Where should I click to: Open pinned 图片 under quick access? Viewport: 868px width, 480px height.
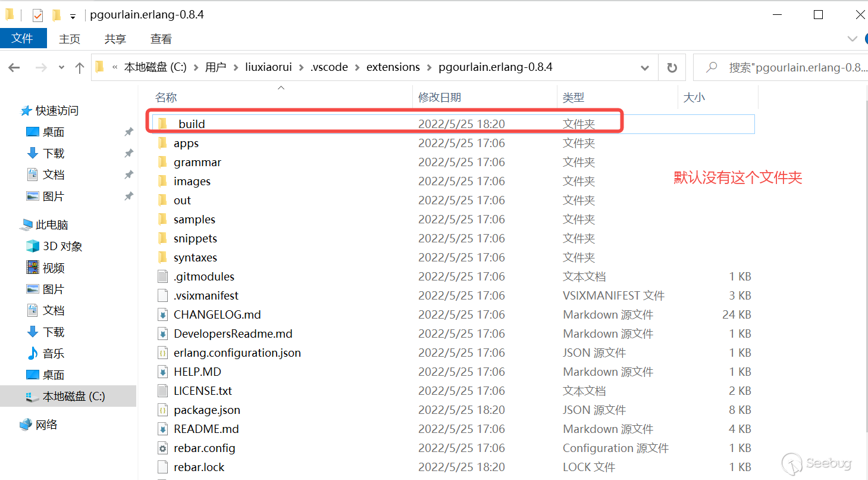click(53, 197)
